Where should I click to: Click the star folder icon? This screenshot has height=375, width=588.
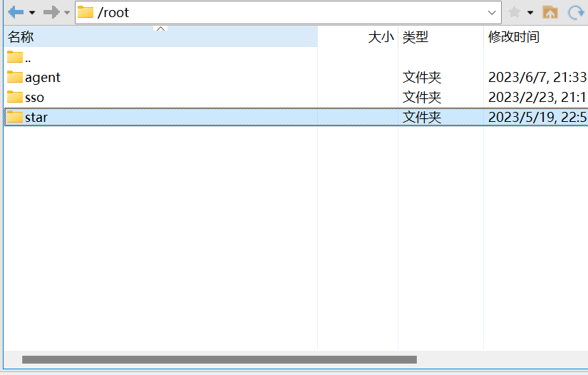pyautogui.click(x=15, y=116)
